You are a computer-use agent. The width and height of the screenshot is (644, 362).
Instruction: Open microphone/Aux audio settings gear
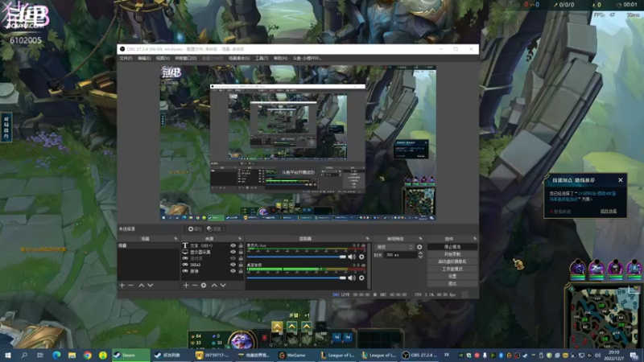click(x=361, y=257)
